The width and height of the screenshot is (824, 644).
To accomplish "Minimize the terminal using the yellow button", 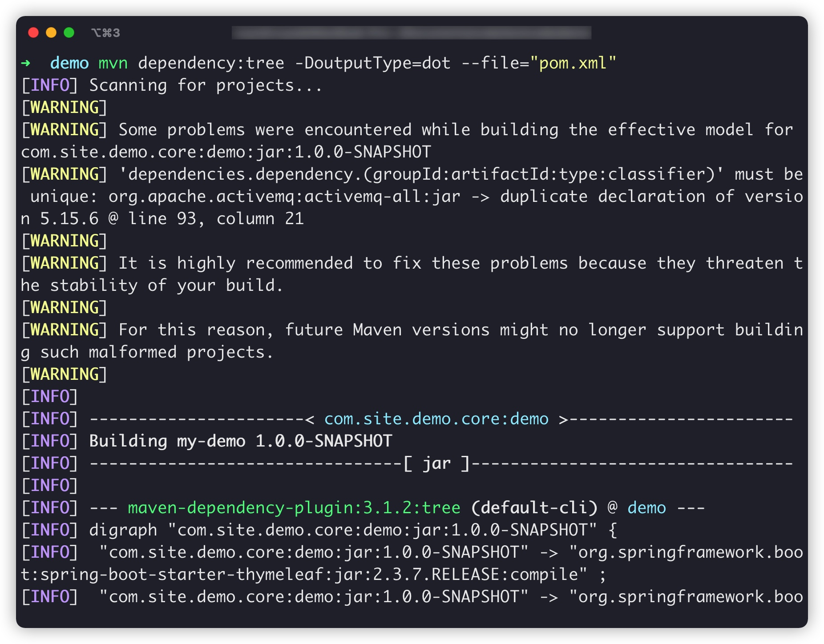I will (51, 32).
